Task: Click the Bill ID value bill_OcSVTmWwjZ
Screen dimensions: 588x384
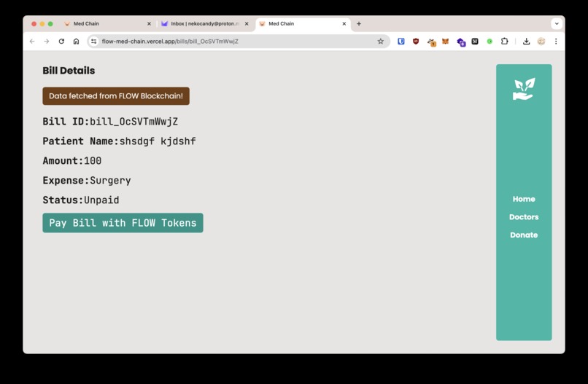Action: click(x=134, y=122)
